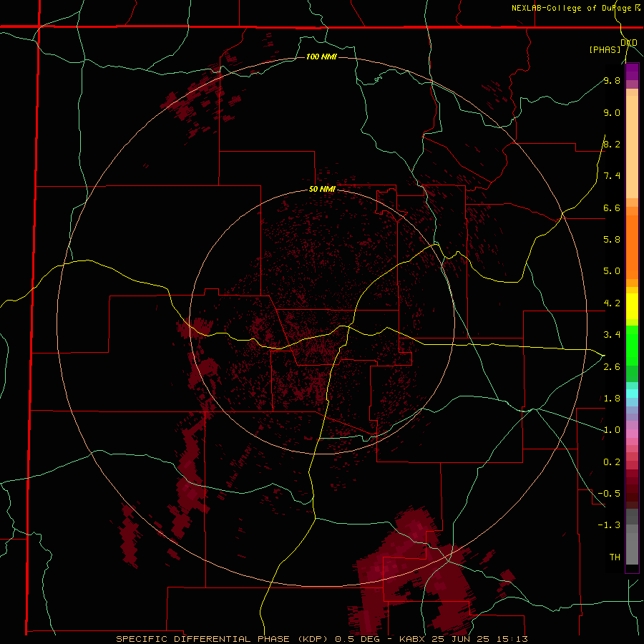Click the 4.2 scale label
Screen dimensions: 644x644
(612, 303)
